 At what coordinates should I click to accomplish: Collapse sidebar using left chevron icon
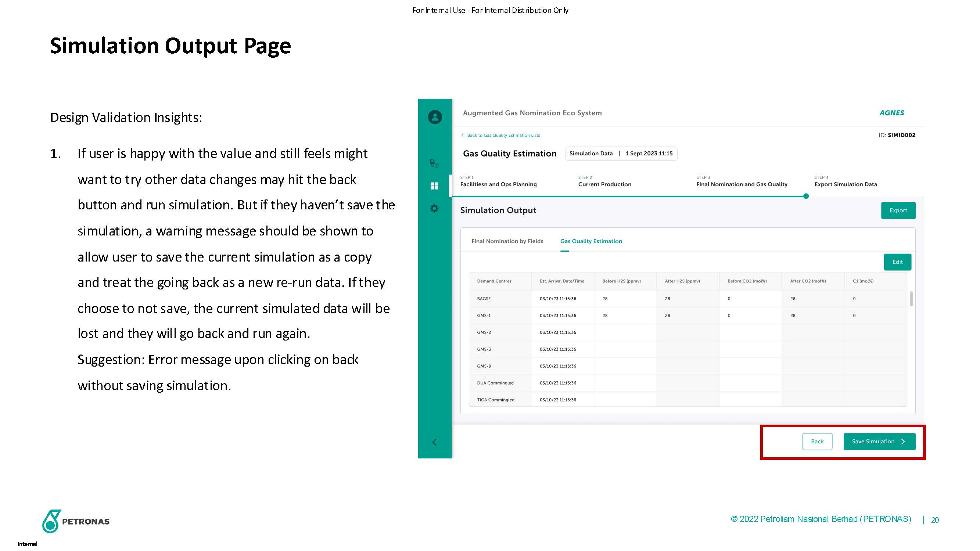434,442
